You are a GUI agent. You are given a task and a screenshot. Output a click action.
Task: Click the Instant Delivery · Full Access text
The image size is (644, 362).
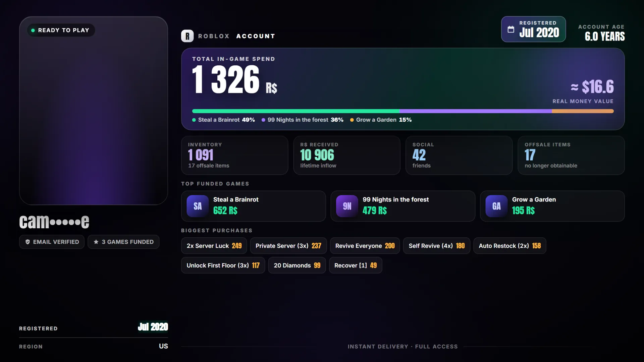[402, 347]
